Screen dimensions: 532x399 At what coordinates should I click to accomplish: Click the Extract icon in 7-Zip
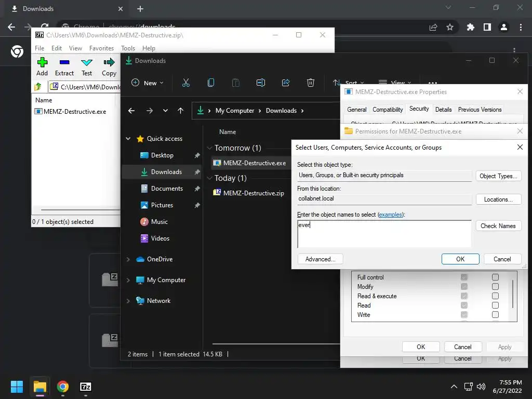coord(64,62)
